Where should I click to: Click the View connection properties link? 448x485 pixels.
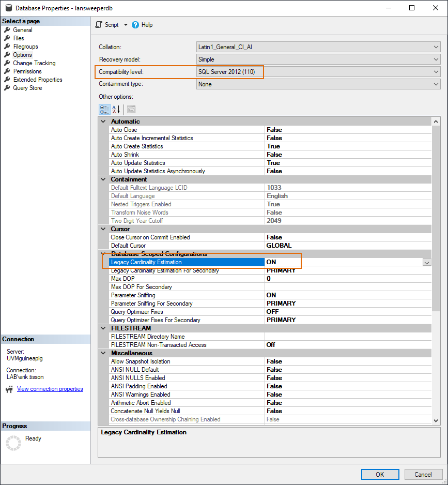(50, 389)
